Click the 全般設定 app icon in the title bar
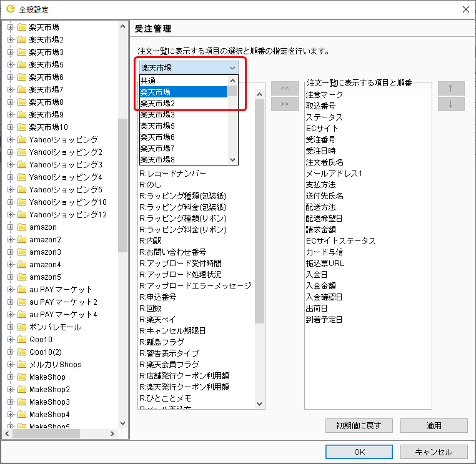The width and height of the screenshot is (476, 464). click(11, 9)
